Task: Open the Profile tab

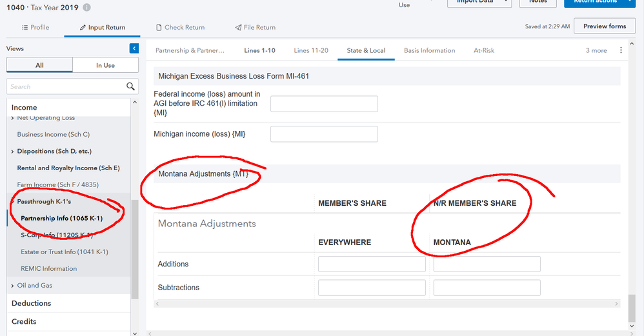Action: [x=35, y=27]
